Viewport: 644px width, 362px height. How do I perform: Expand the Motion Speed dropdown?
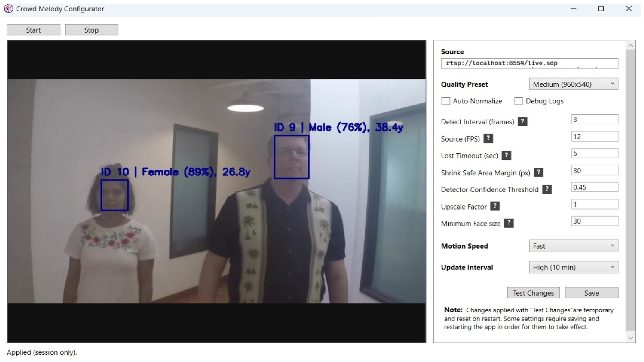(x=573, y=246)
